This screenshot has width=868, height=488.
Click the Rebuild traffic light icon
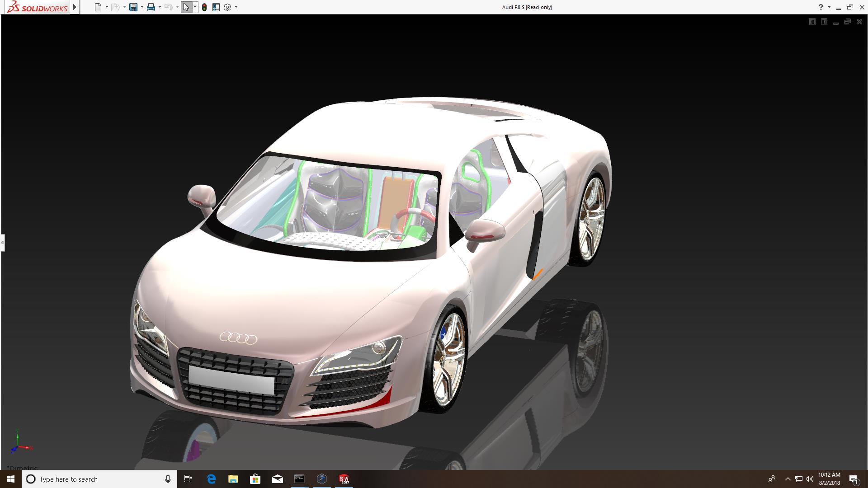point(204,7)
